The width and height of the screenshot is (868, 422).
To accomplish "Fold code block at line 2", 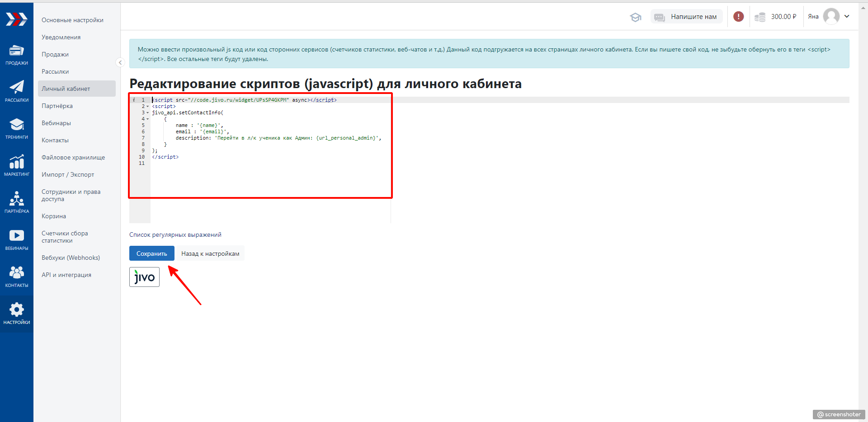I will (x=147, y=107).
